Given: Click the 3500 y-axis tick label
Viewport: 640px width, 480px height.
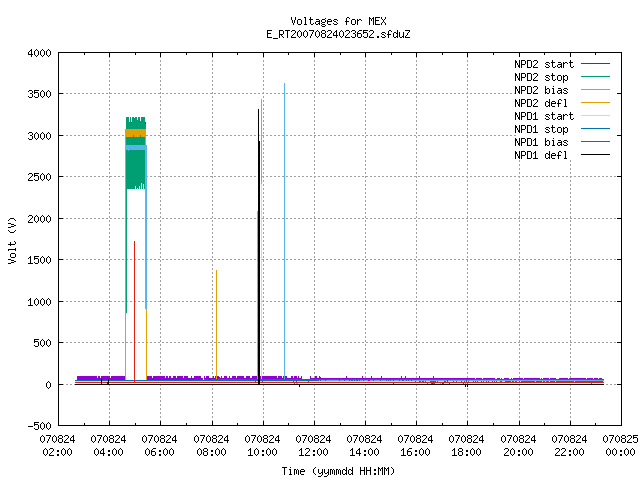Looking at the screenshot, I should (39, 94).
